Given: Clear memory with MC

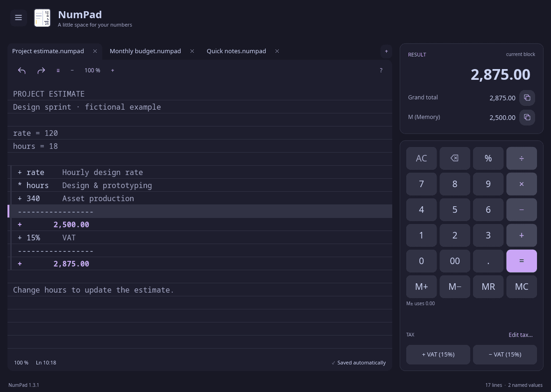Looking at the screenshot, I should pos(522,287).
